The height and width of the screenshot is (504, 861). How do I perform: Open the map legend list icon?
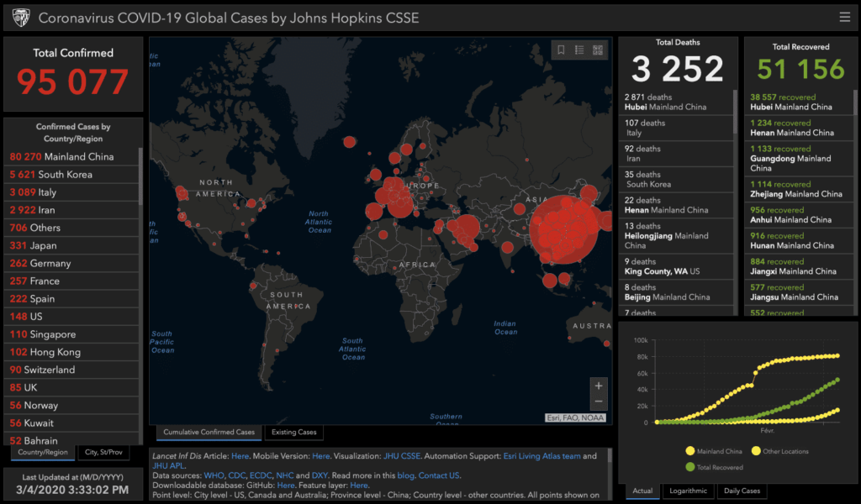[579, 50]
